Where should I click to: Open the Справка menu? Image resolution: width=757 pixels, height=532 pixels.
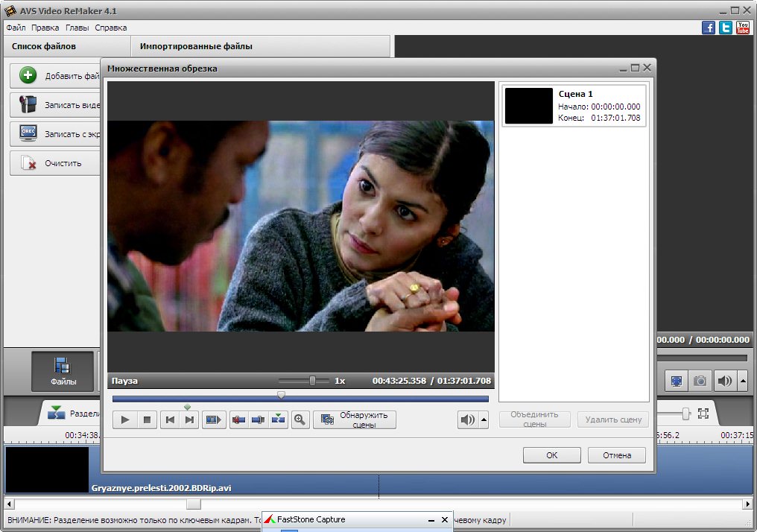[x=111, y=28]
